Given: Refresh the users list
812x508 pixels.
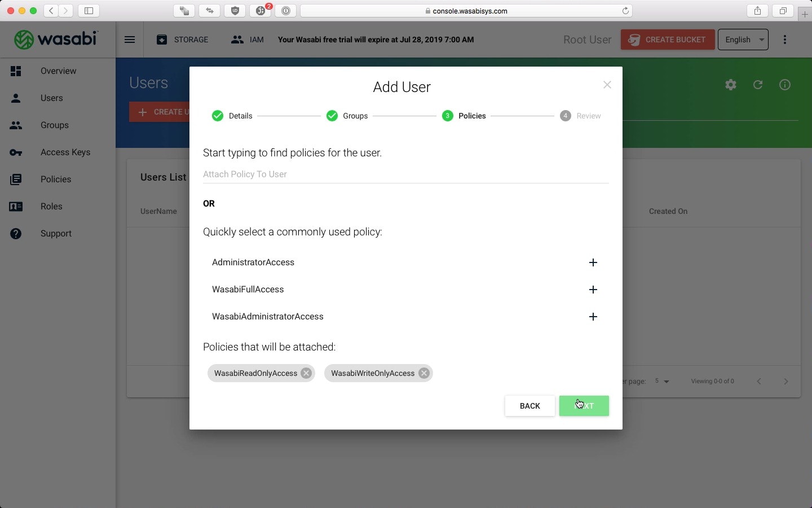Looking at the screenshot, I should pyautogui.click(x=758, y=85).
